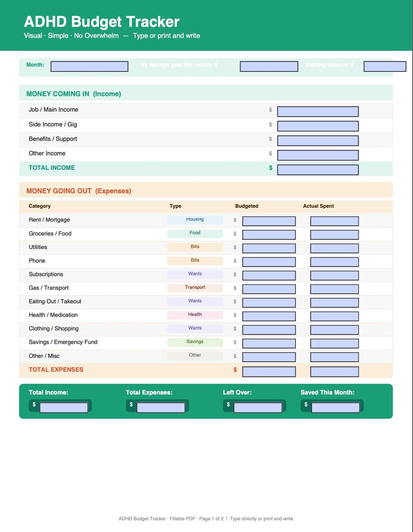
Task: Click the Food type tag
Action: [x=195, y=233]
